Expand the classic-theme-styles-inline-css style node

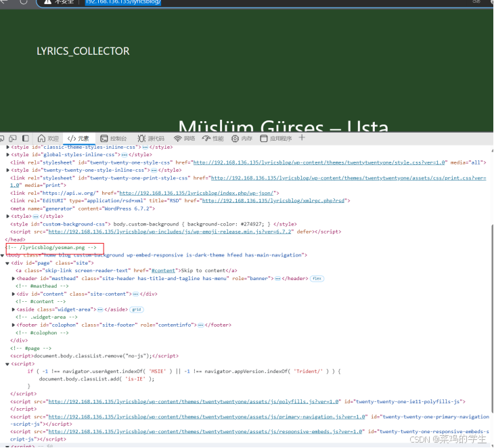[8, 147]
